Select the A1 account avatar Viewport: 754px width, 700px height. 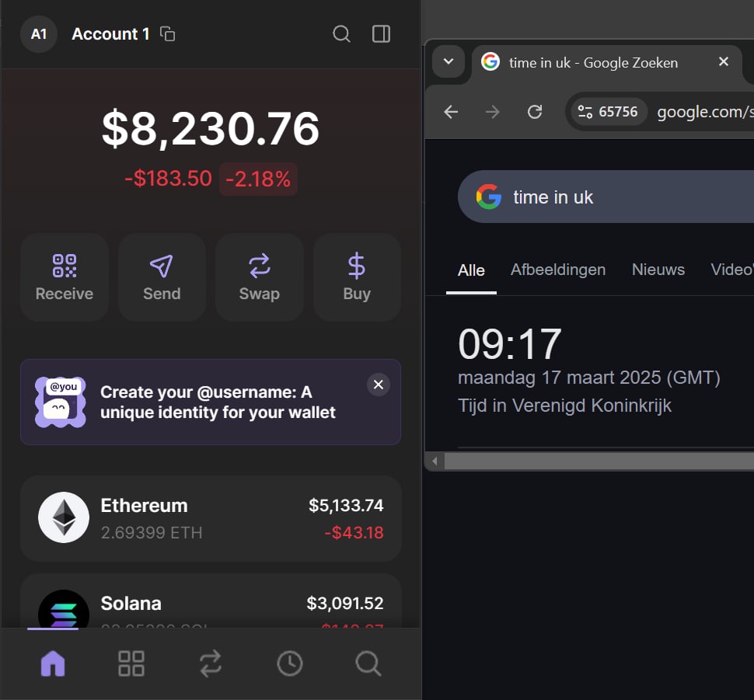click(x=39, y=34)
